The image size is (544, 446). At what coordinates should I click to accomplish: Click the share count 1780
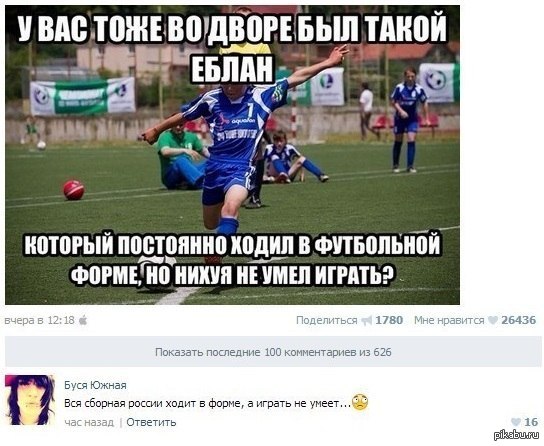(x=389, y=320)
